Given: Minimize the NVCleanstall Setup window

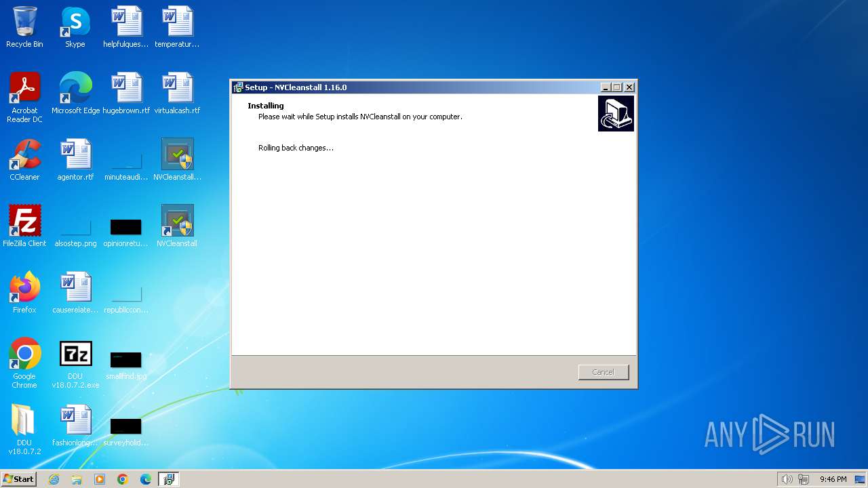Looking at the screenshot, I should pos(606,87).
